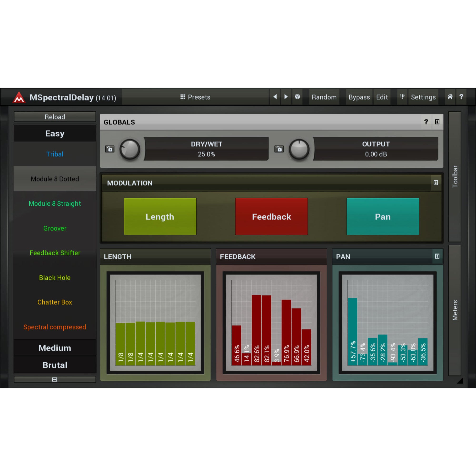The height and width of the screenshot is (476, 476).
Task: Click the Random button
Action: tap(324, 97)
